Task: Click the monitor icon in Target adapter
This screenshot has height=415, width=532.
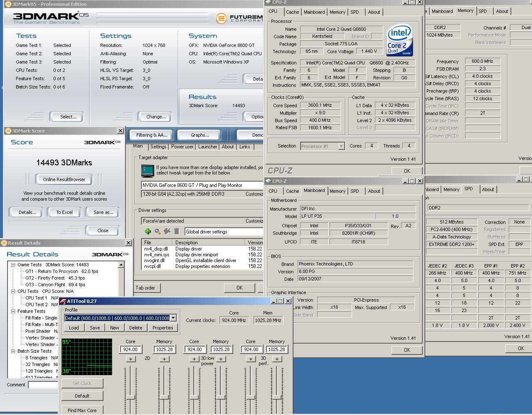Action: pyautogui.click(x=148, y=171)
